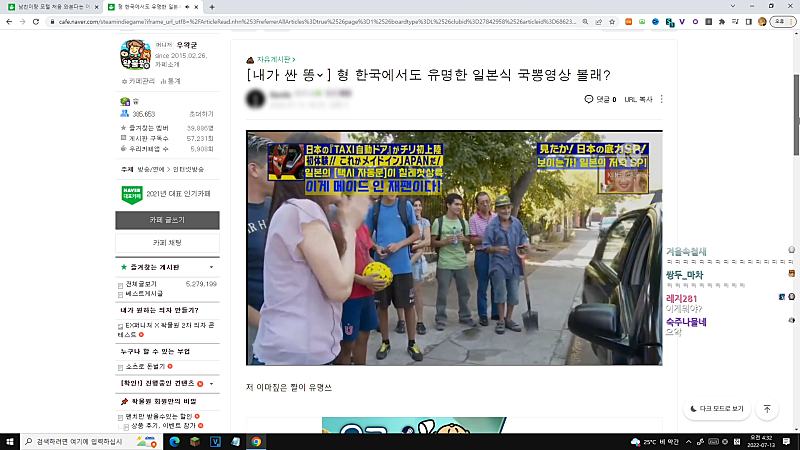The height and width of the screenshot is (450, 800).
Task: Click the scroll-to-top arrow button
Action: (x=767, y=409)
